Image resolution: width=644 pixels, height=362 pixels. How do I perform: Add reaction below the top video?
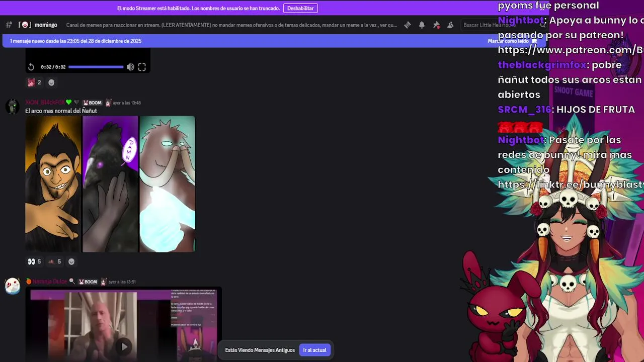coord(51,82)
